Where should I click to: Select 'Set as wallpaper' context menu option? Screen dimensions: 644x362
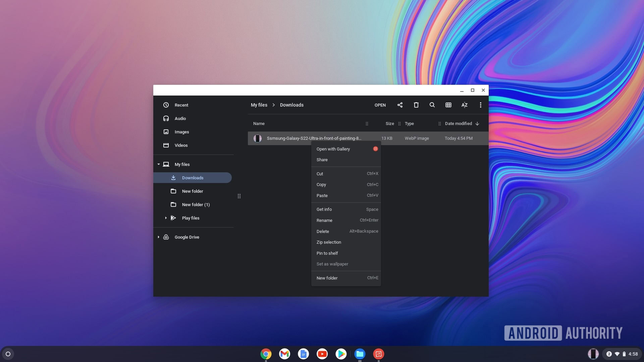(x=332, y=264)
